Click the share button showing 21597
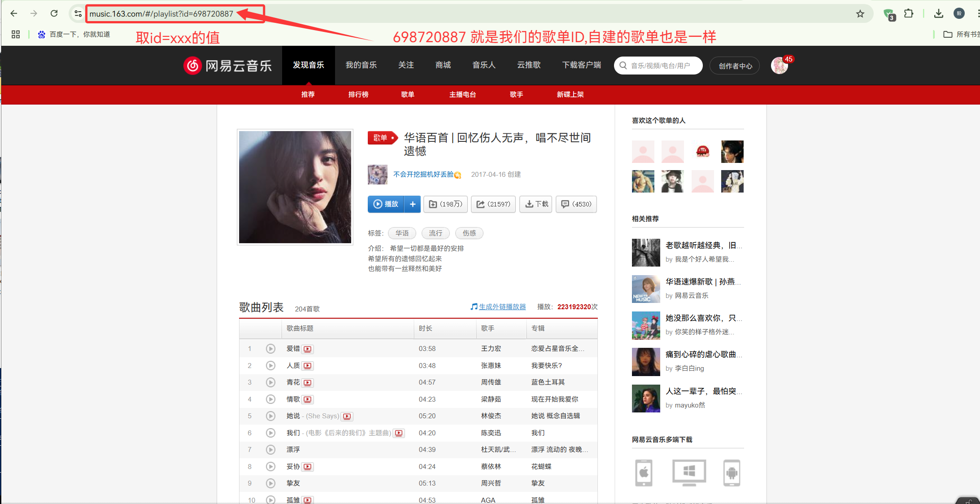This screenshot has width=980, height=504. (493, 204)
